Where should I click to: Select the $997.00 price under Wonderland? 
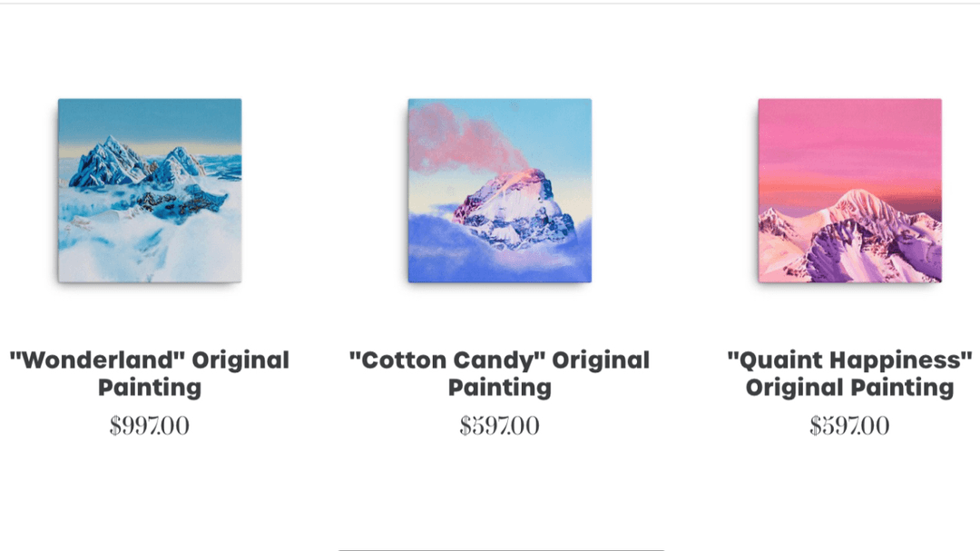click(x=150, y=426)
